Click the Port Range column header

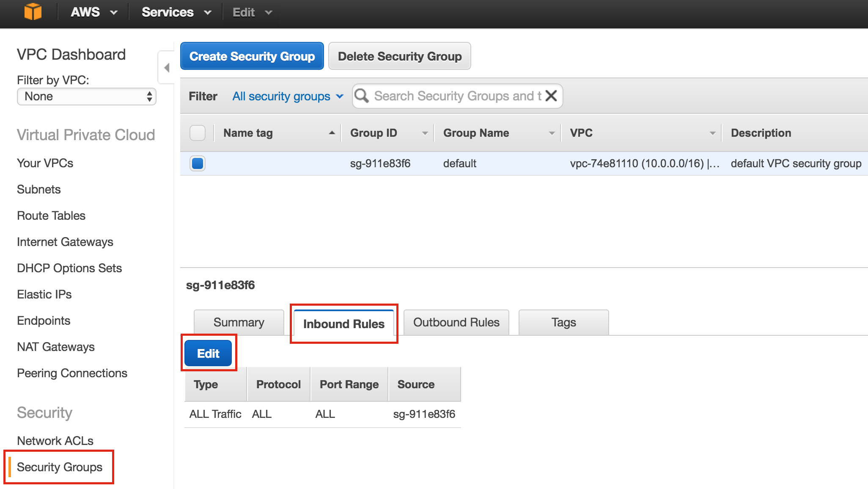(x=349, y=384)
